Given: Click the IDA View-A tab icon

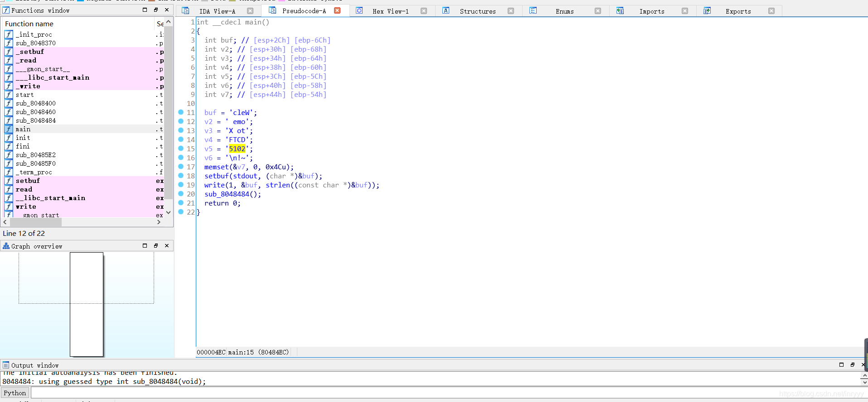Looking at the screenshot, I should point(185,10).
